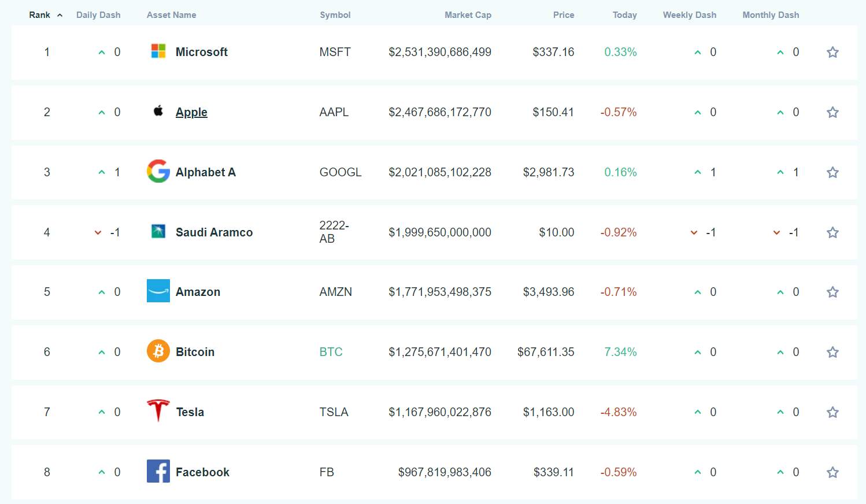Click the Facebook logo icon
Viewport: 866px width, 504px height.
(x=158, y=472)
